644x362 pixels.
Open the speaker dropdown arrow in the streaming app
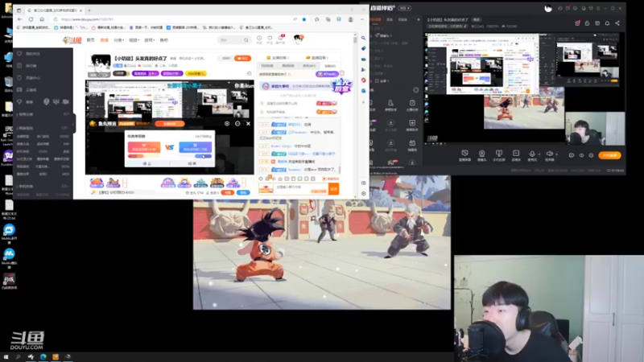556,154
